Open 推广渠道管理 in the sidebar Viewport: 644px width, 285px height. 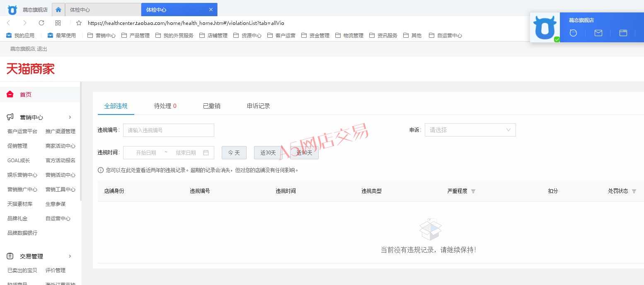click(x=61, y=132)
